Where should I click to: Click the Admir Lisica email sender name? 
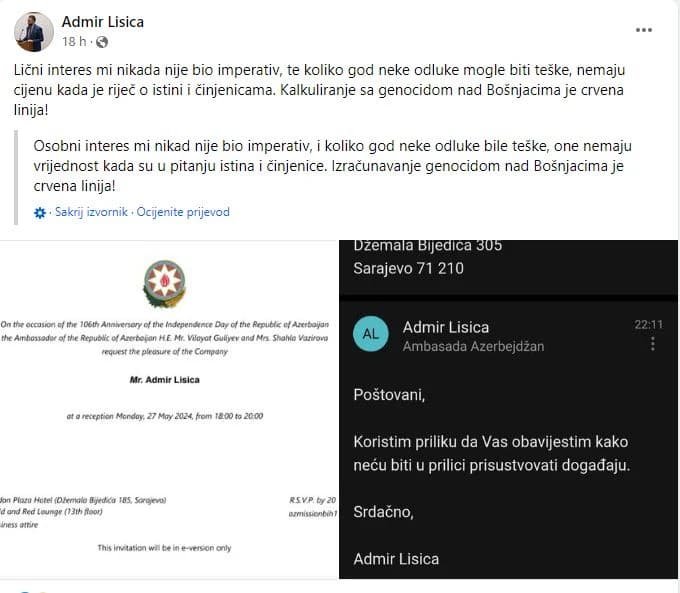coord(445,327)
